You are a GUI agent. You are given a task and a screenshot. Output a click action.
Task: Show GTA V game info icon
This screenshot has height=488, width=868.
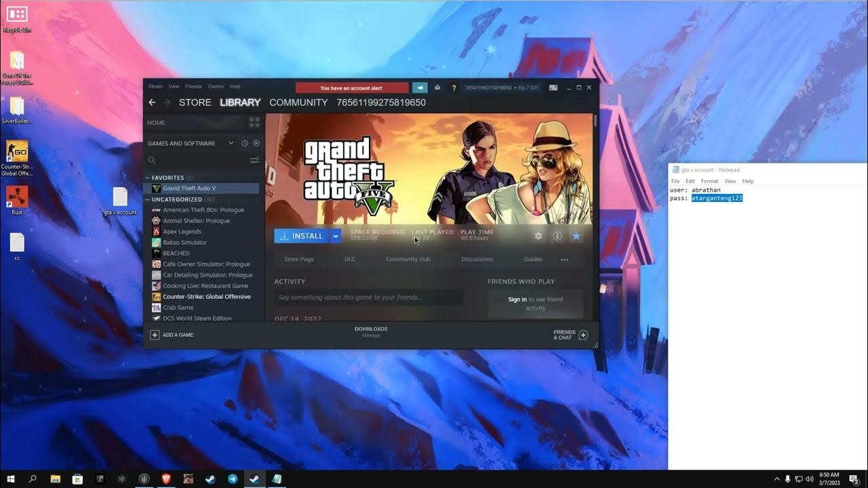(x=557, y=236)
